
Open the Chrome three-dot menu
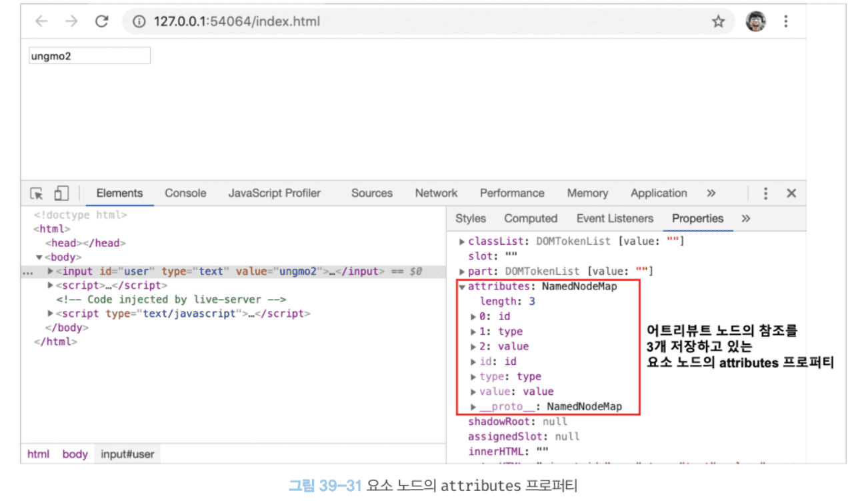[786, 21]
